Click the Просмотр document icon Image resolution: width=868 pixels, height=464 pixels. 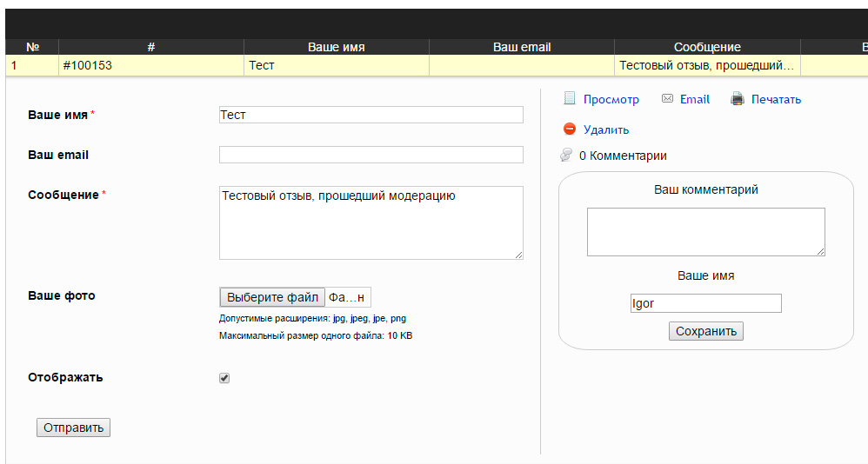[x=570, y=99]
